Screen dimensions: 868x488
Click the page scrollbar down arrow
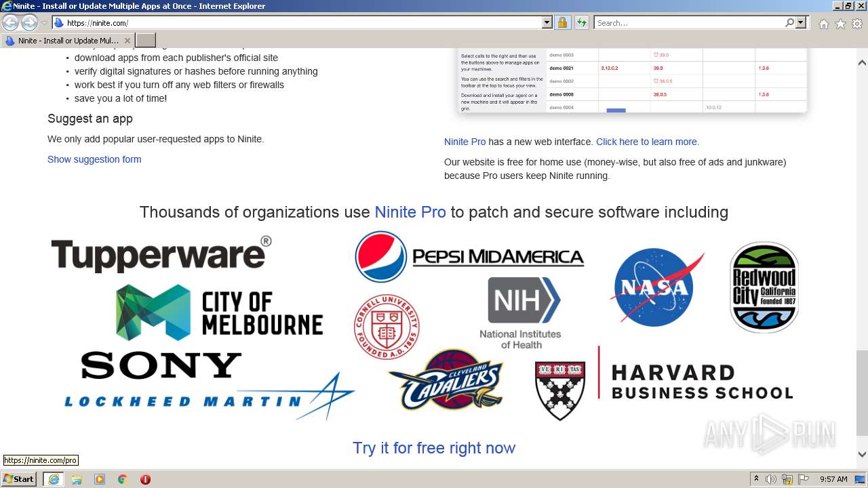pyautogui.click(x=862, y=455)
